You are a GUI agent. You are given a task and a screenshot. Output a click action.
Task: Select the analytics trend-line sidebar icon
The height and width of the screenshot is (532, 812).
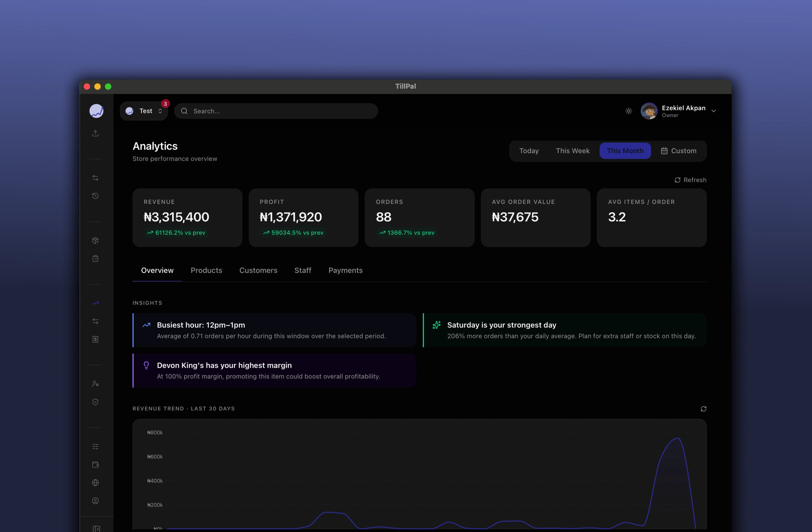pos(96,303)
